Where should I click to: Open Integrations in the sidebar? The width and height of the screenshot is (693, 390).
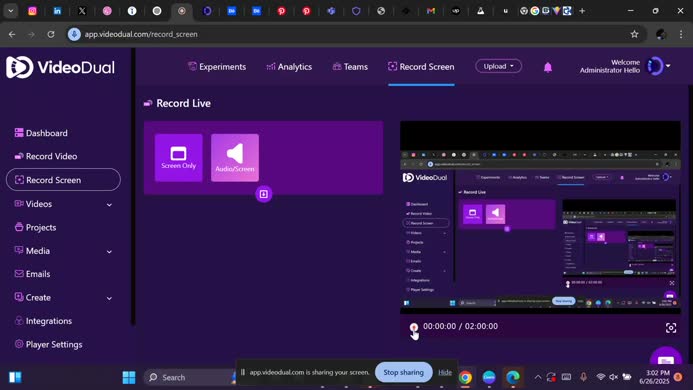coord(43,321)
